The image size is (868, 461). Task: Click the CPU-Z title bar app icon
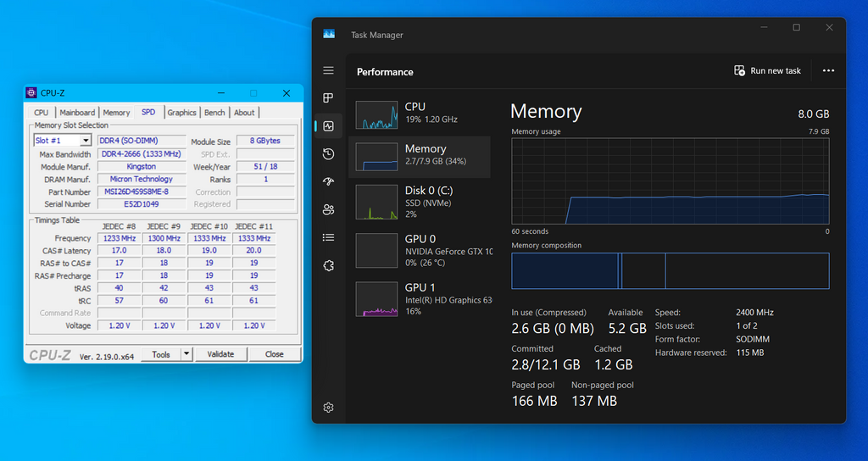tap(31, 93)
